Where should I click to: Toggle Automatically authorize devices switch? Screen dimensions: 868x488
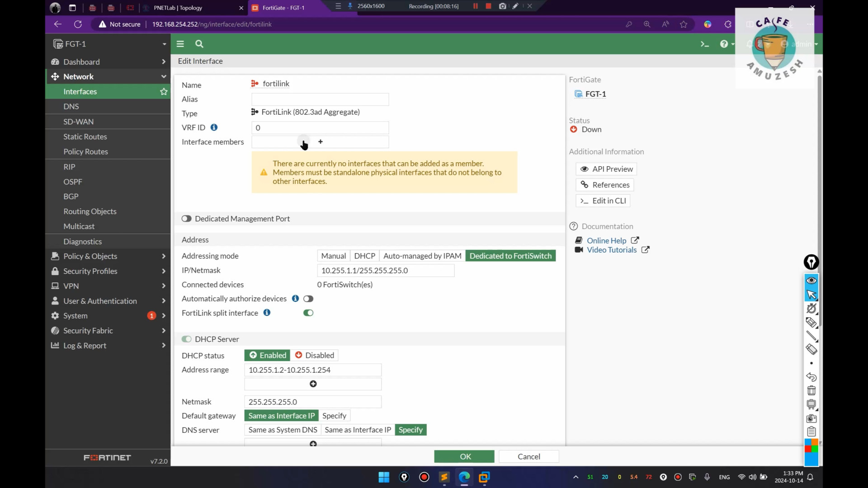(308, 299)
